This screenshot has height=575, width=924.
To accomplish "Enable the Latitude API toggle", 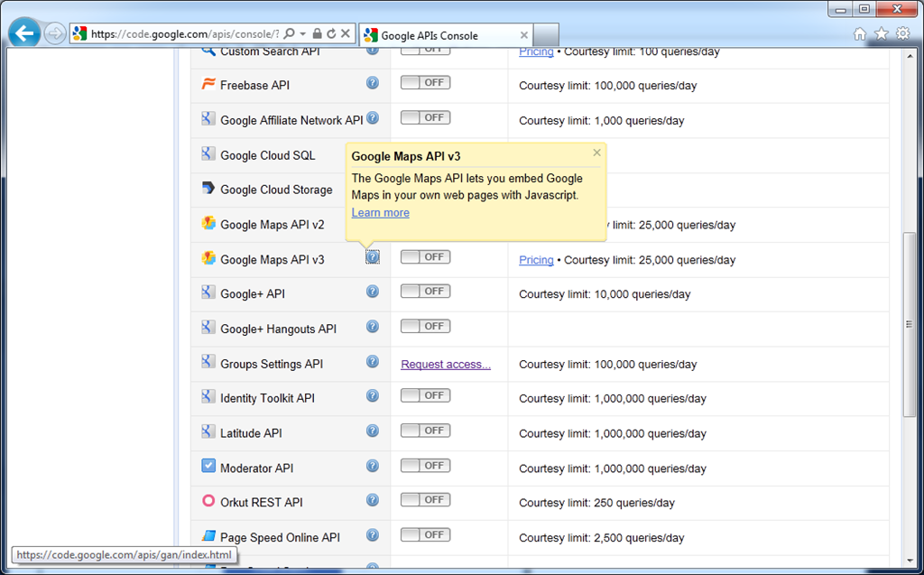I will tap(426, 431).
